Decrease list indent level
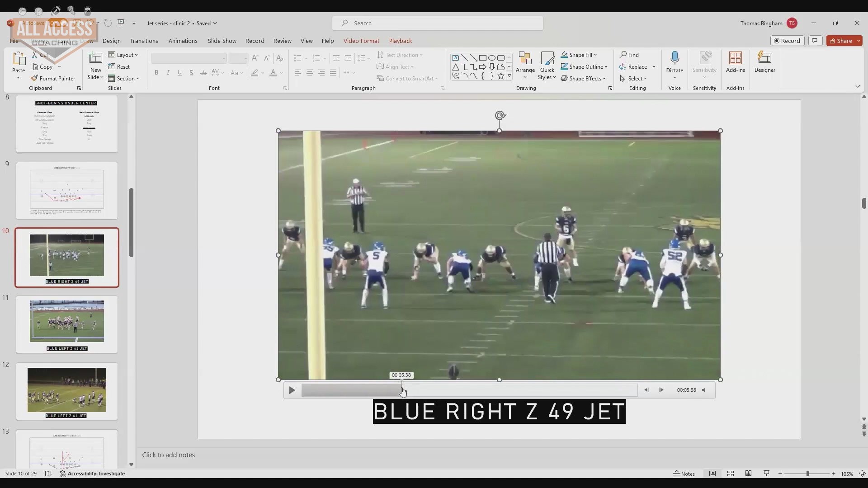The width and height of the screenshot is (868, 488). (x=336, y=58)
